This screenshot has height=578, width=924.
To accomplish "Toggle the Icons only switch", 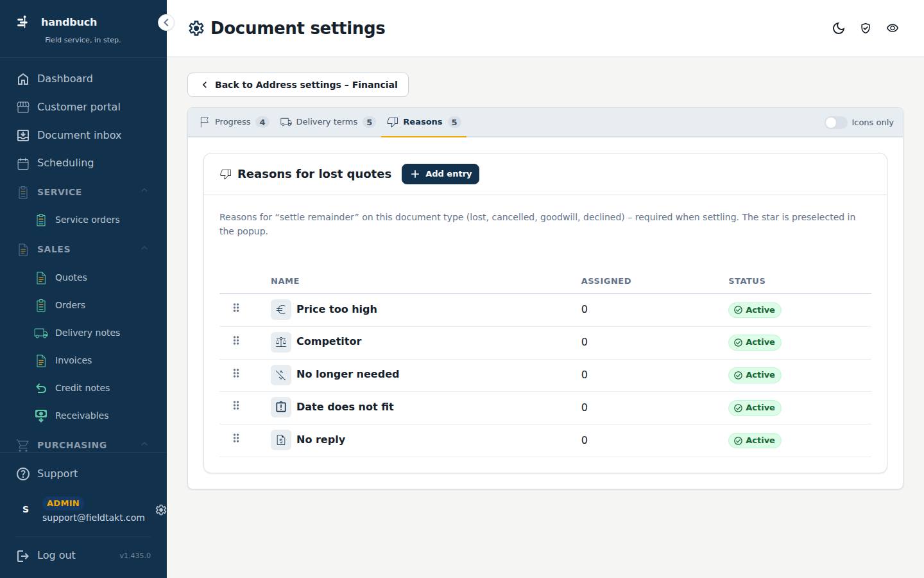I will coord(835,123).
